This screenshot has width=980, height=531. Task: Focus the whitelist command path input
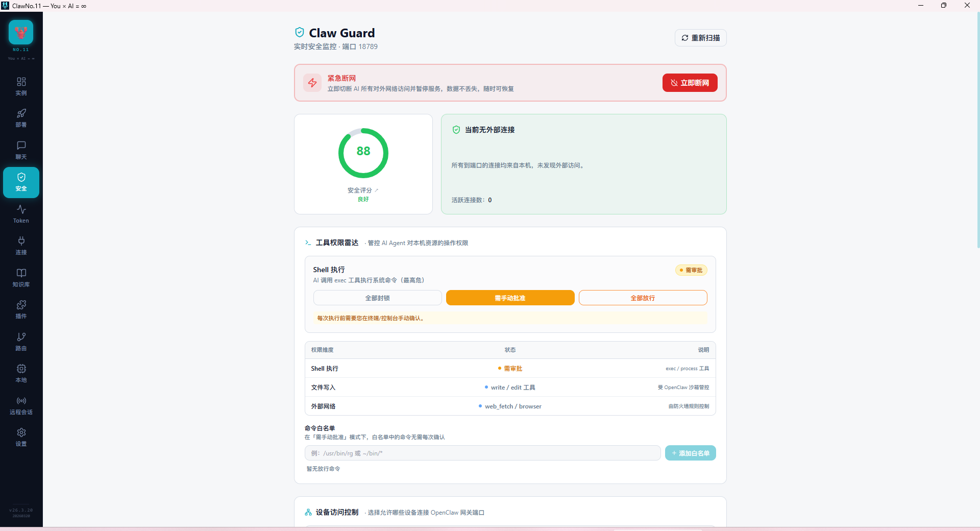coord(482,453)
